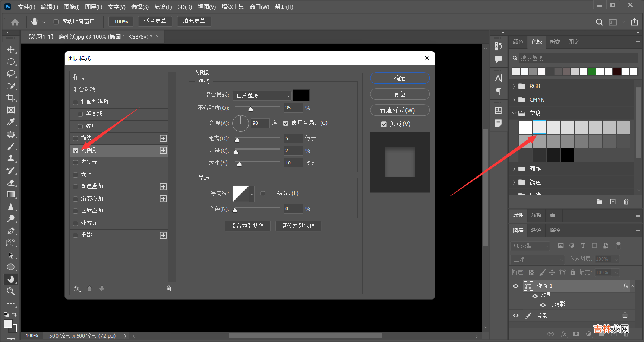Click the fx menu icon in dialog

click(77, 288)
